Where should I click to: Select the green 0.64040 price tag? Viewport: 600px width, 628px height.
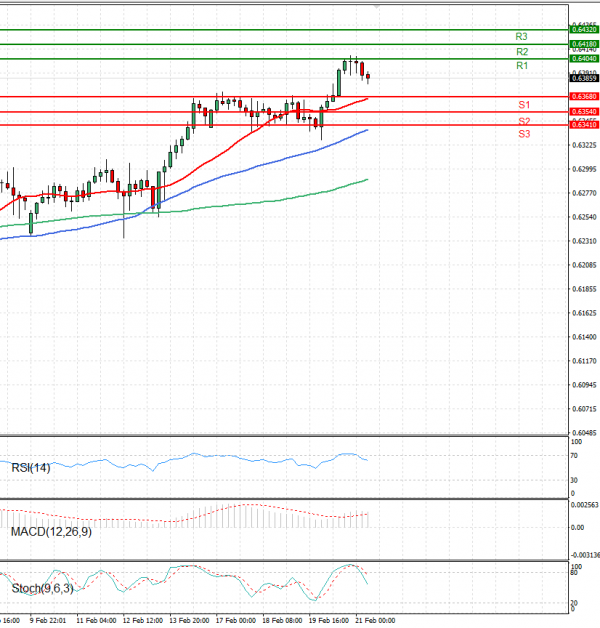click(x=584, y=58)
